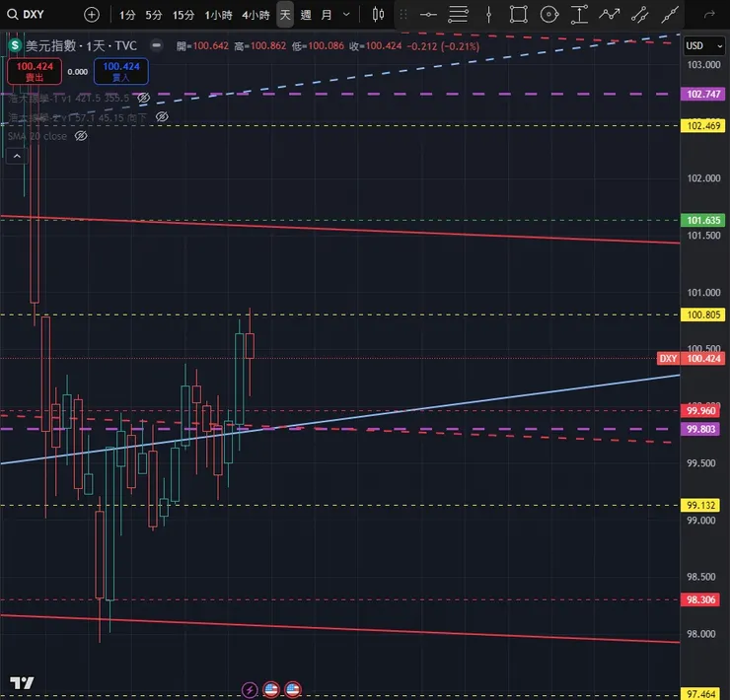
Task: Click the TradingView logo at bottom left
Action: click(22, 683)
